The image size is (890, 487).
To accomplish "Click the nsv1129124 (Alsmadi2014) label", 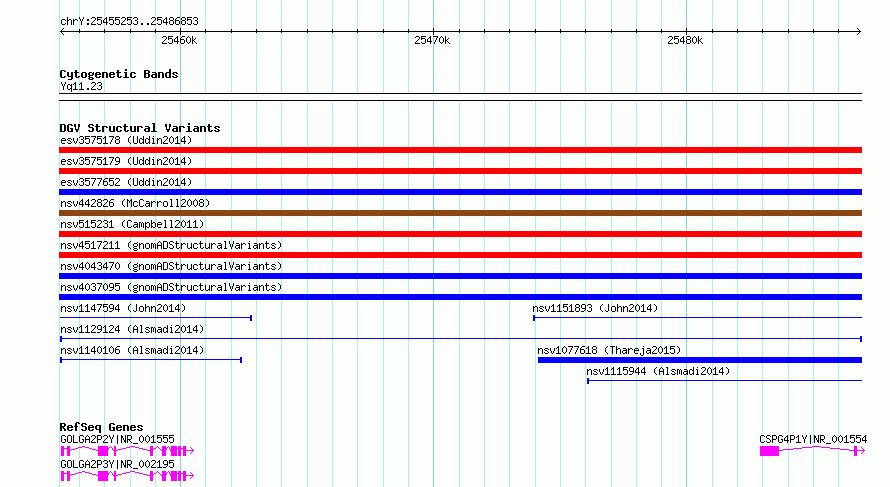I will click(x=132, y=329).
